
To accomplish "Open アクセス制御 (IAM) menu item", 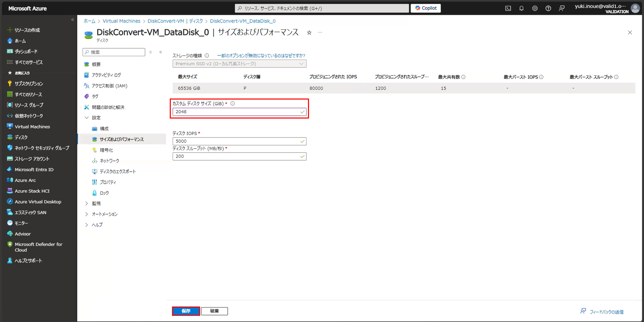I will pos(106,86).
